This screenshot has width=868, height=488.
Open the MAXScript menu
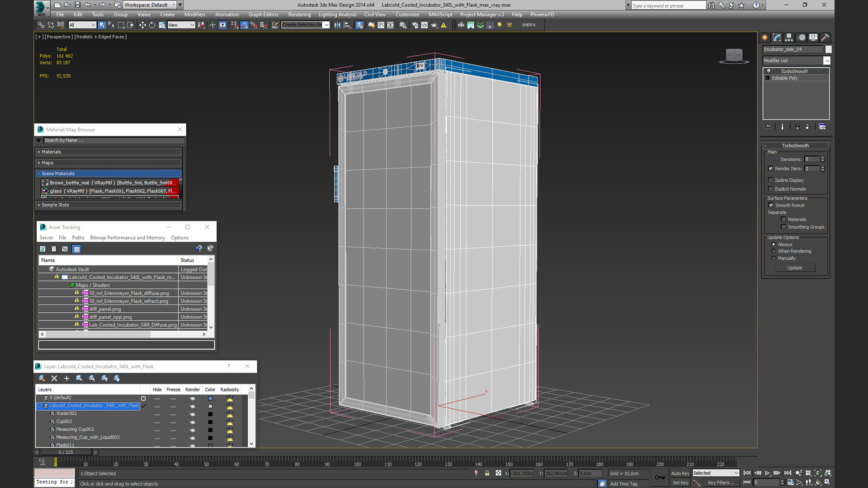coord(440,14)
